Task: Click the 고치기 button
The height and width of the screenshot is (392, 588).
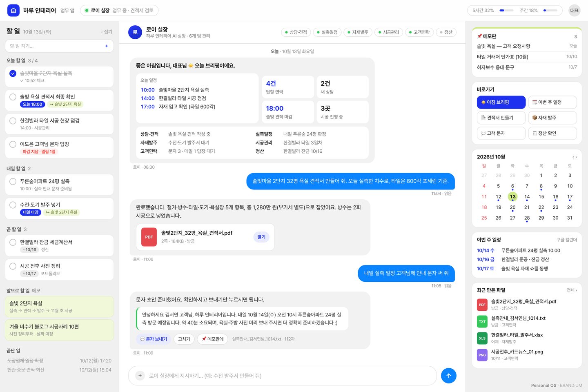Action: click(x=184, y=339)
